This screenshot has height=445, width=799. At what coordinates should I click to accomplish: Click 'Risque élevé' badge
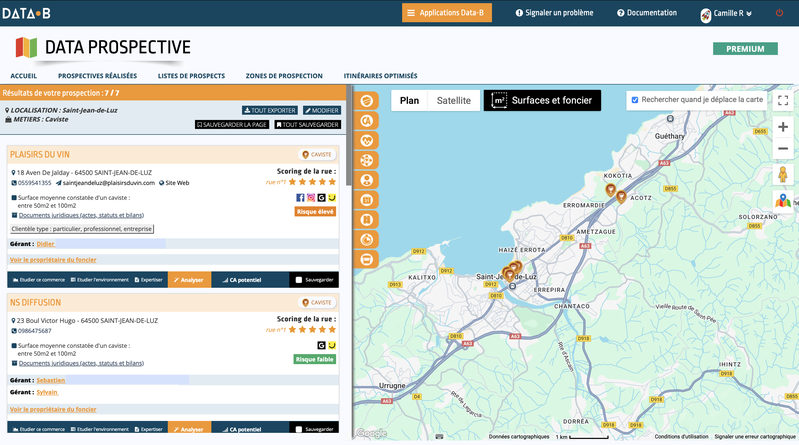click(x=315, y=212)
